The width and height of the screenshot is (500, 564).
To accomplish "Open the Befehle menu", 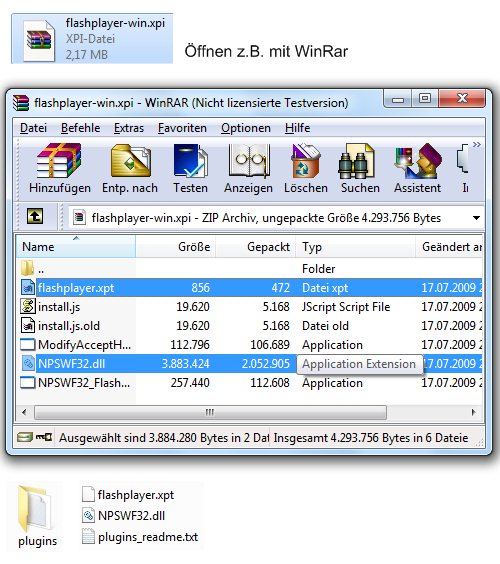I will point(81,128).
